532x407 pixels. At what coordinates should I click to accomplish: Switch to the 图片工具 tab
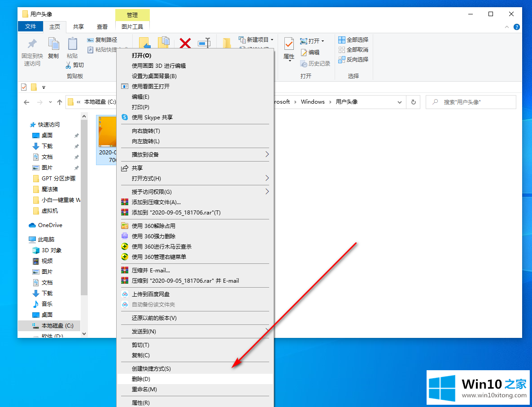132,26
